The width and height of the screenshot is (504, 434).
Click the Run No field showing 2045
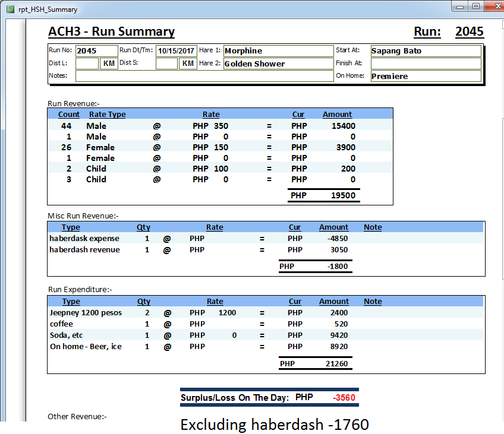point(96,51)
